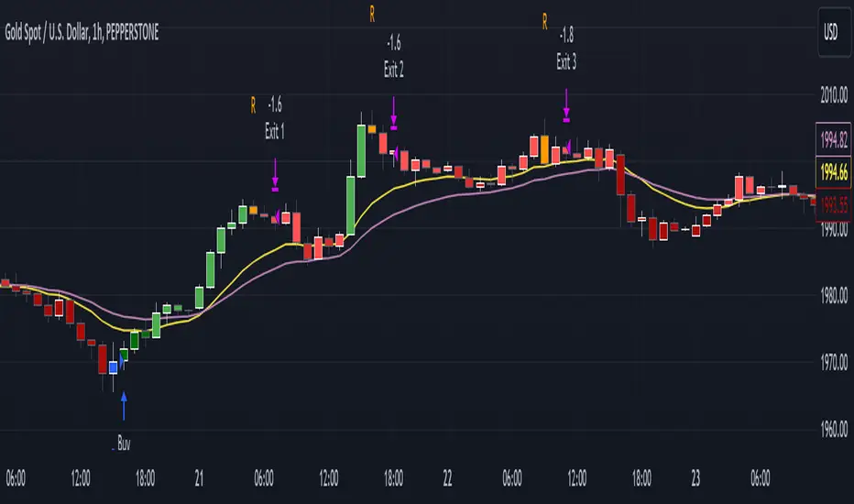This screenshot has height=504, width=854.
Task: Select the Exit 1 label
Action: (x=275, y=131)
